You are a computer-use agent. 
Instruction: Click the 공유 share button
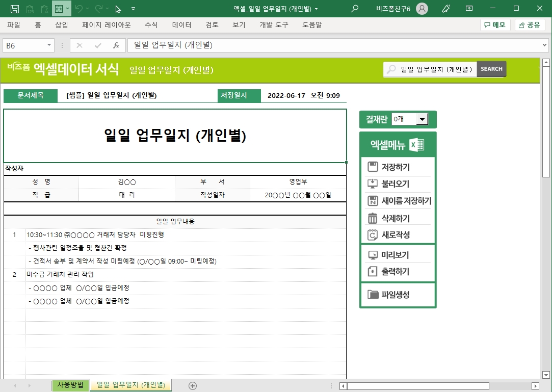tap(529, 25)
